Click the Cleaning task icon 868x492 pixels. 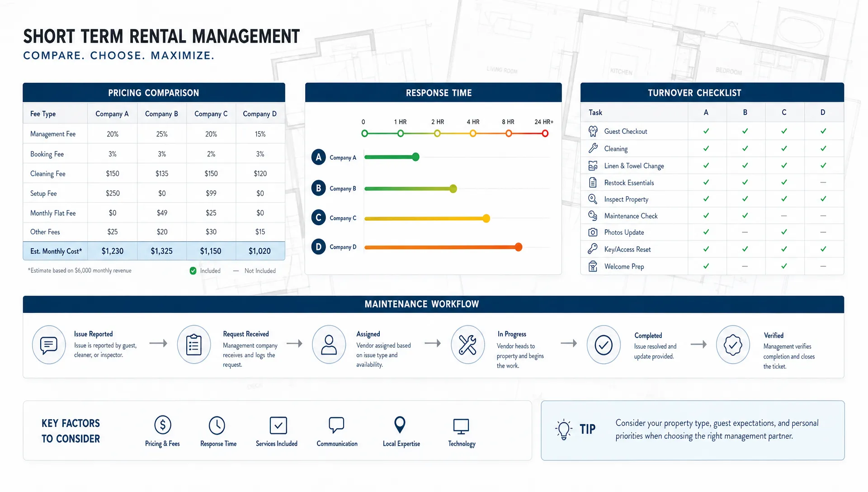point(593,148)
